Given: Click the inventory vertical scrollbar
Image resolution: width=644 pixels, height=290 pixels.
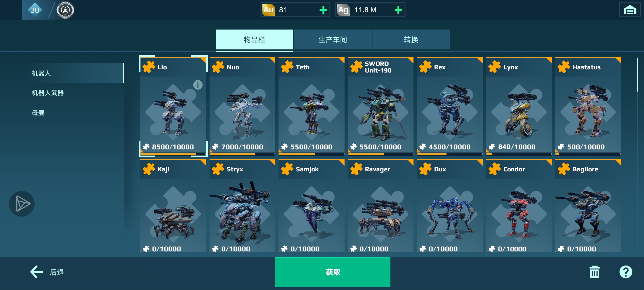Looking at the screenshot, I should (x=638, y=75).
